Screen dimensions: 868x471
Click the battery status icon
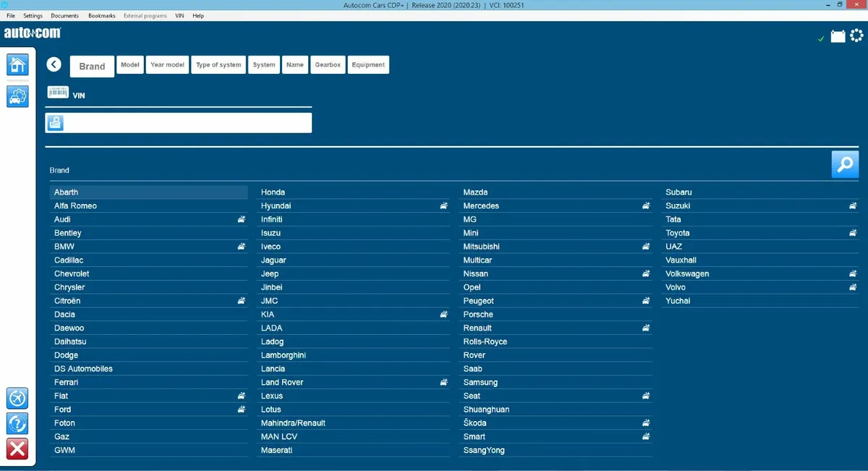(838, 36)
